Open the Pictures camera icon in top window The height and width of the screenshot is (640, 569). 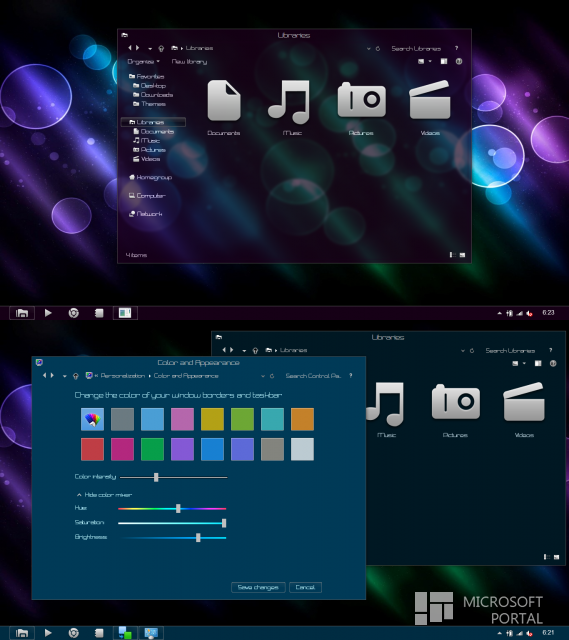(362, 100)
